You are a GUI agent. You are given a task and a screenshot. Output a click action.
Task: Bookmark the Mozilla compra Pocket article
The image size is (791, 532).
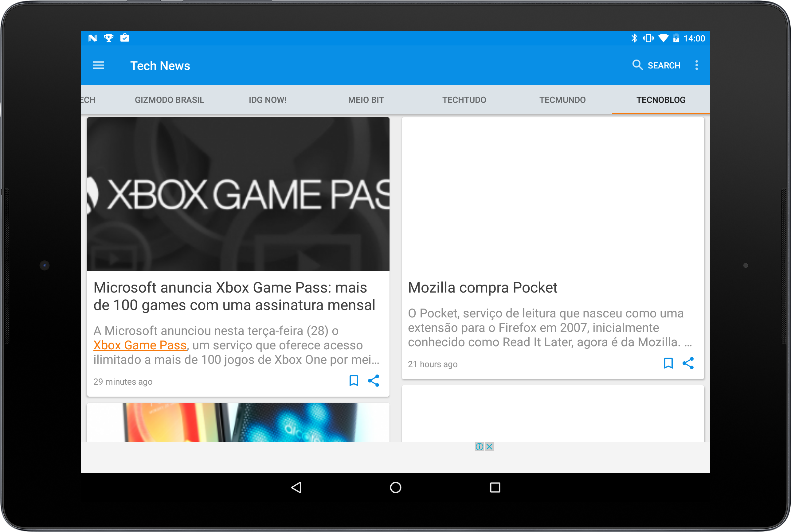[668, 363]
